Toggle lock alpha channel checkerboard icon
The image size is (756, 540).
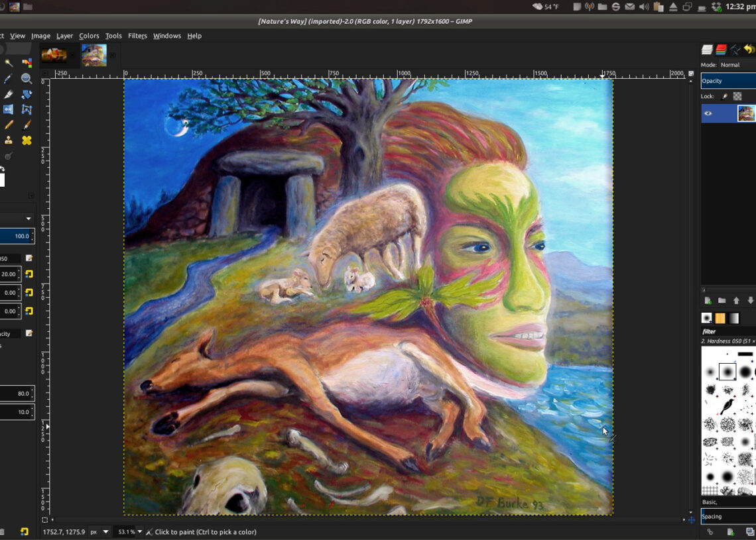pos(737,96)
